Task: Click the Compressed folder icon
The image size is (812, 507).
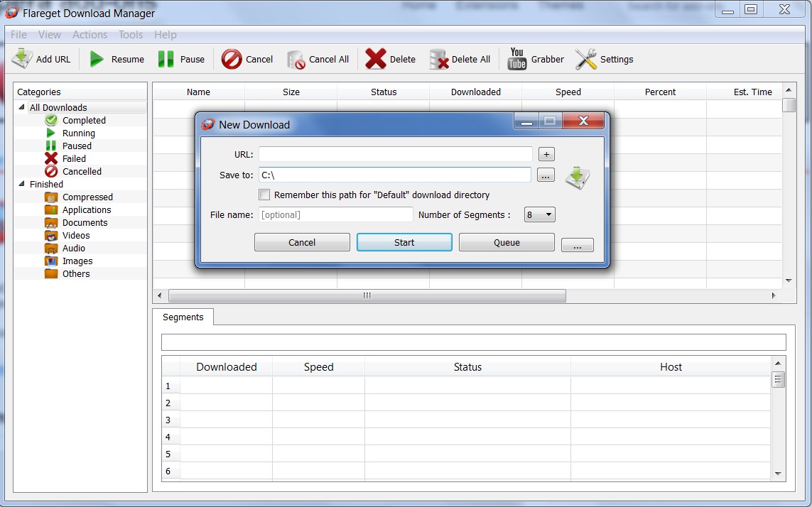Action: click(50, 197)
